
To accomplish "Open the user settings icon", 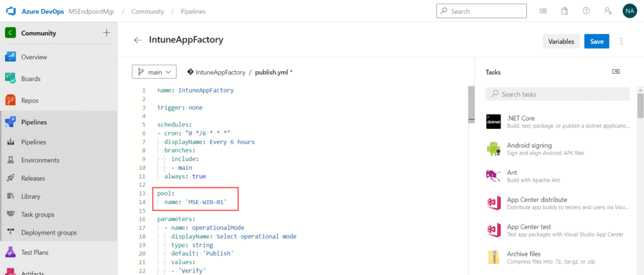I will [x=608, y=11].
